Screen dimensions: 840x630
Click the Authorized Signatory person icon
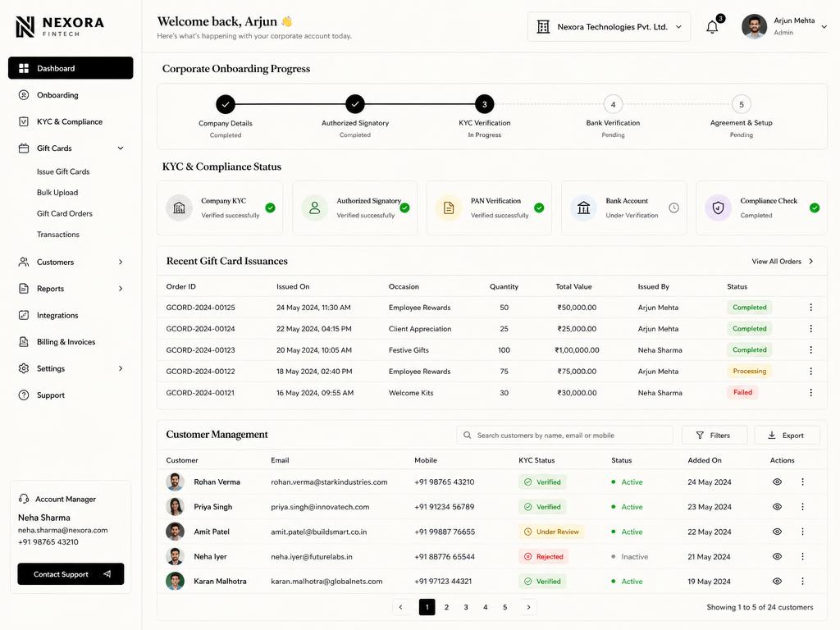point(314,208)
